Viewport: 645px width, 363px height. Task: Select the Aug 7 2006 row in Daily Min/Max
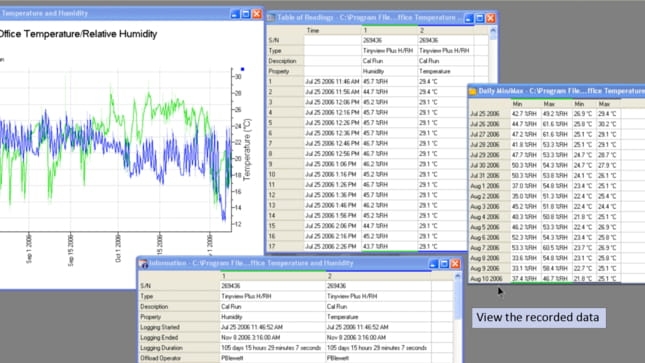pos(490,247)
